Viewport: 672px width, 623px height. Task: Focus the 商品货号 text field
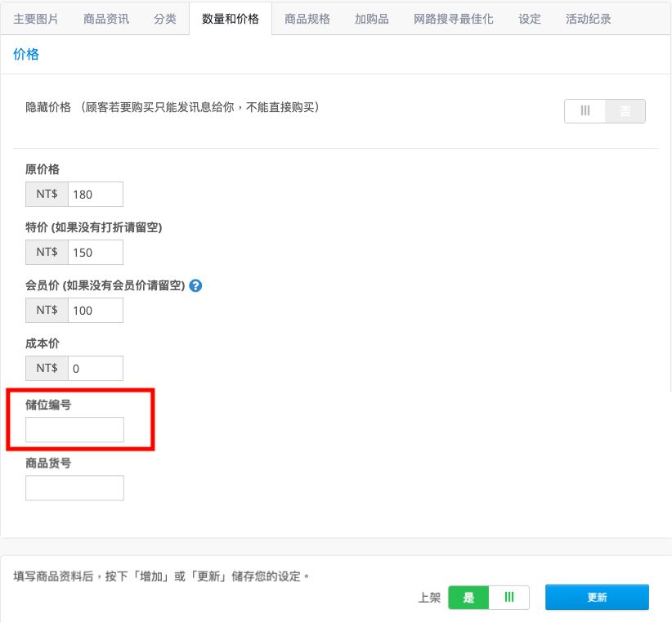click(x=74, y=487)
